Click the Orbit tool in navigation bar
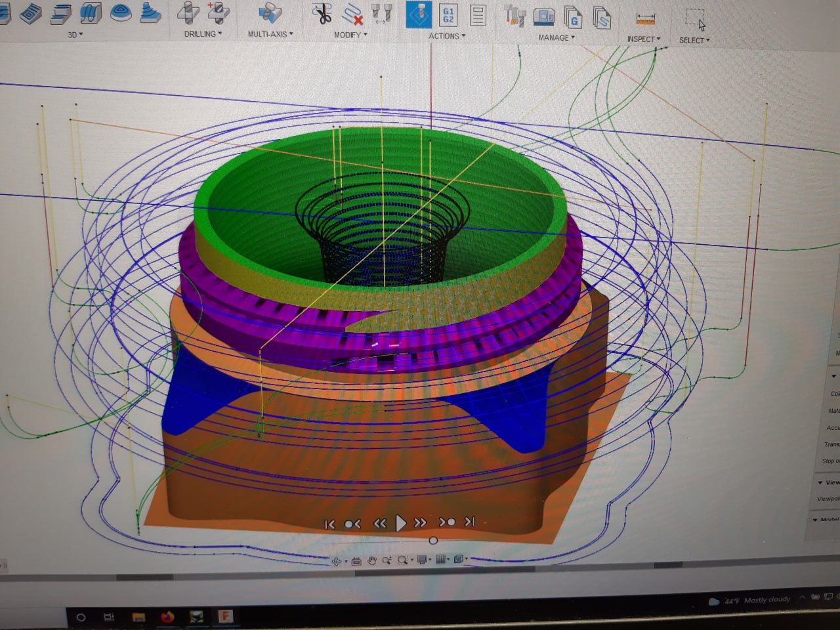Image resolution: width=840 pixels, height=630 pixels. (x=337, y=561)
